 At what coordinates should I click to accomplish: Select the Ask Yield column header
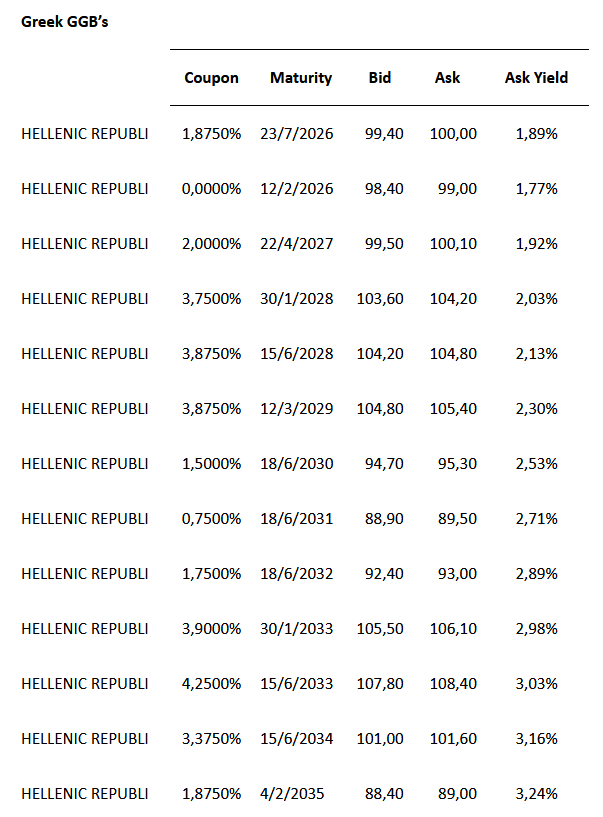pyautogui.click(x=536, y=78)
